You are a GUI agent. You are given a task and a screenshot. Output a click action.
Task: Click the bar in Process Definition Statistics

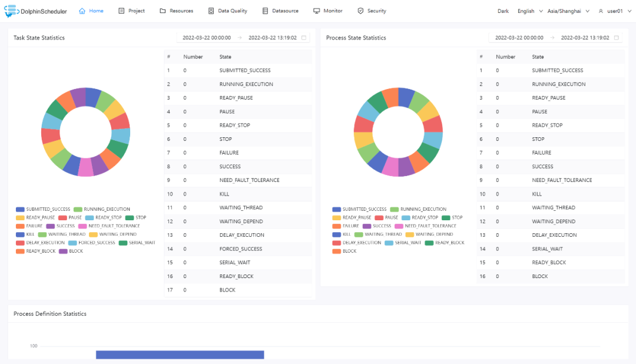click(180, 355)
